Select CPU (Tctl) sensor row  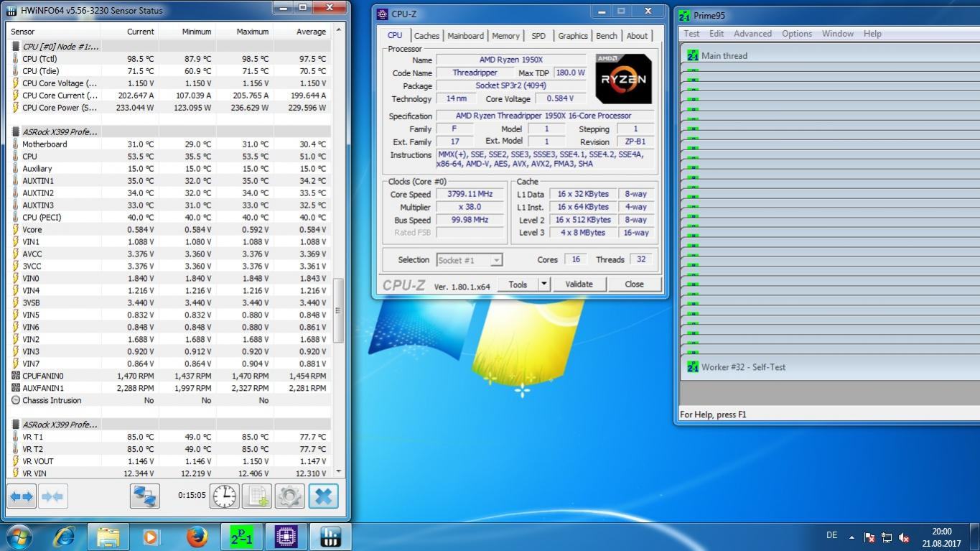click(x=169, y=59)
